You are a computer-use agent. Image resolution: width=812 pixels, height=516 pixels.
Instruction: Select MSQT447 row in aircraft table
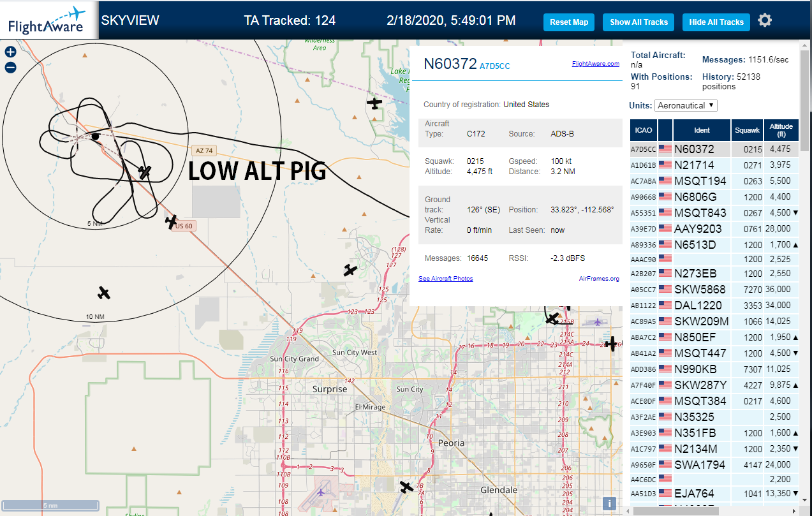(x=714, y=353)
